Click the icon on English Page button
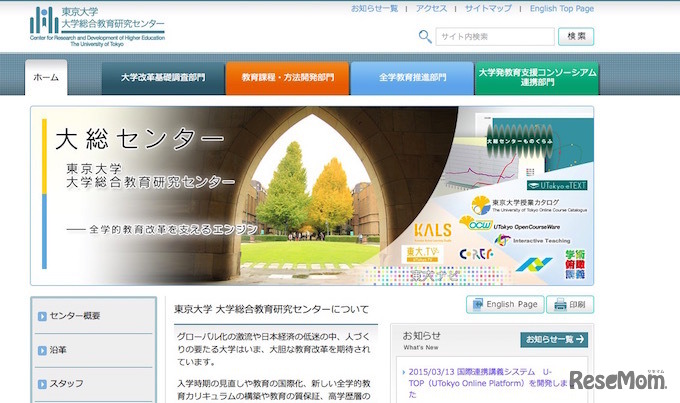Image resolution: width=680 pixels, height=403 pixels. (477, 305)
